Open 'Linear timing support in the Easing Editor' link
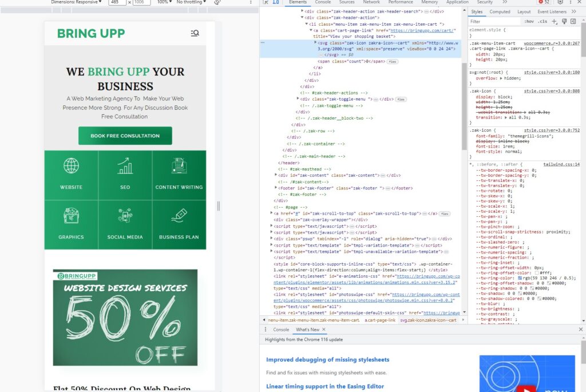The width and height of the screenshot is (586, 392). [325, 386]
